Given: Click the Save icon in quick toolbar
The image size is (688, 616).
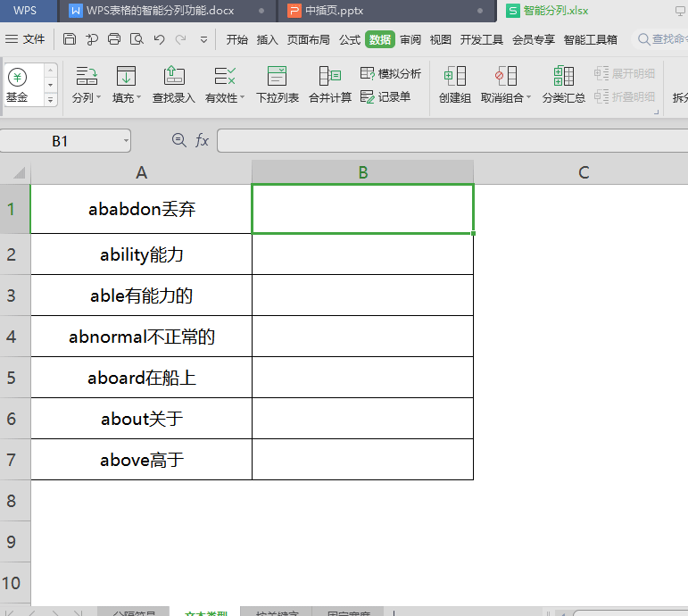Looking at the screenshot, I should coord(70,39).
